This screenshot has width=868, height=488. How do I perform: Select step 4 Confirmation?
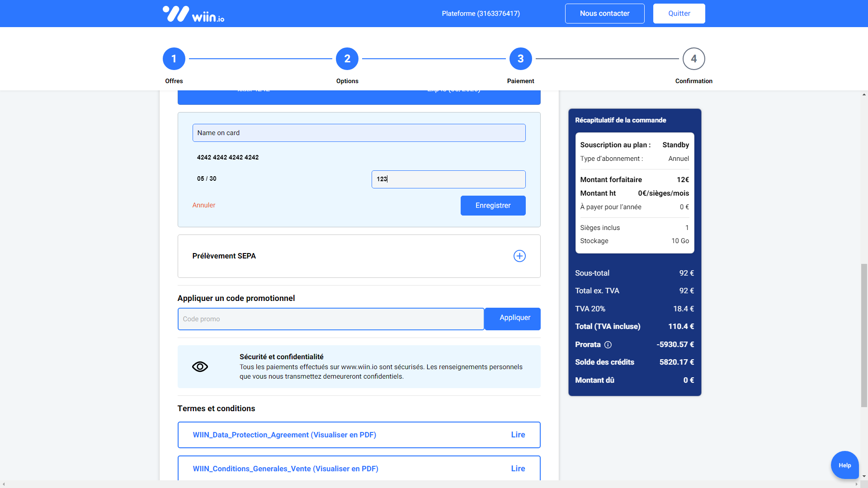(x=693, y=59)
